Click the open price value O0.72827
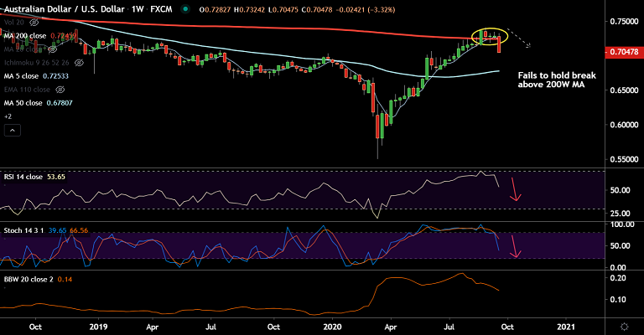Image resolution: width=644 pixels, height=335 pixels. point(215,9)
